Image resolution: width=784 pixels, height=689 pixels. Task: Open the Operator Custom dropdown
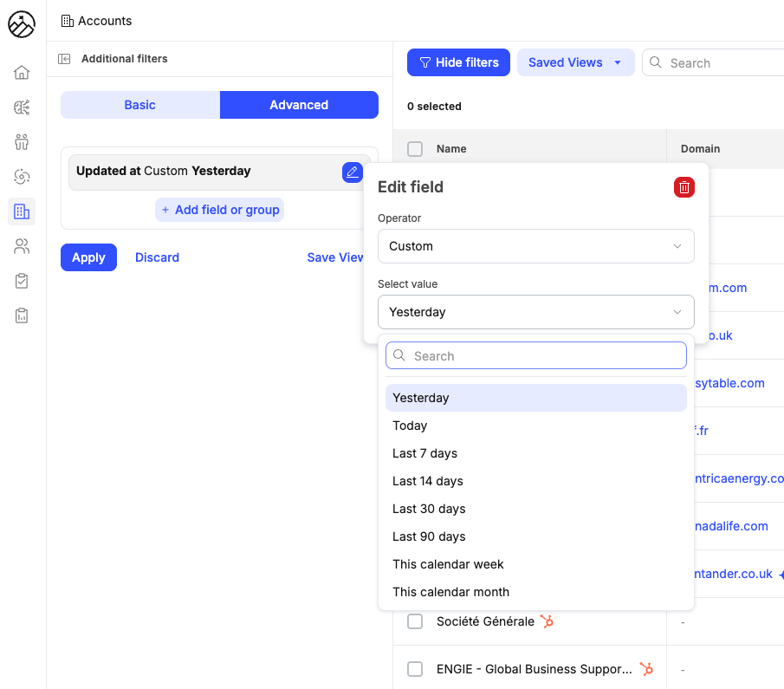[x=535, y=246]
